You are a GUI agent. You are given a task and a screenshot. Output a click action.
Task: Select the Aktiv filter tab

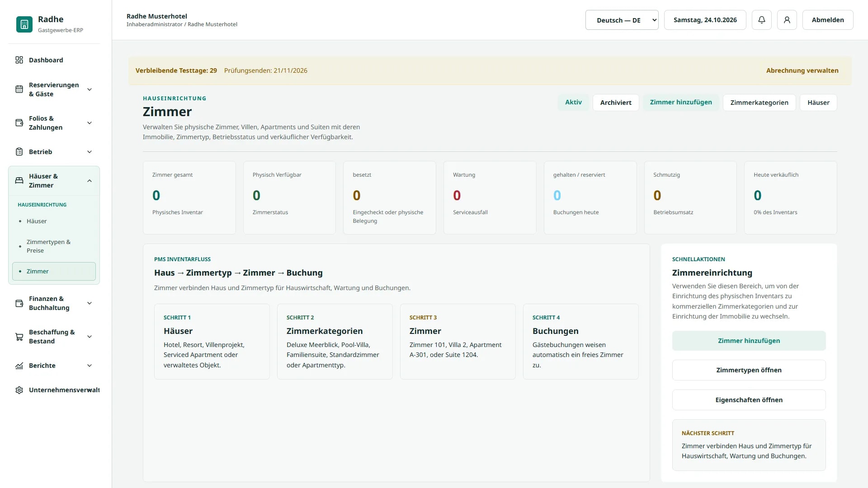coord(573,103)
